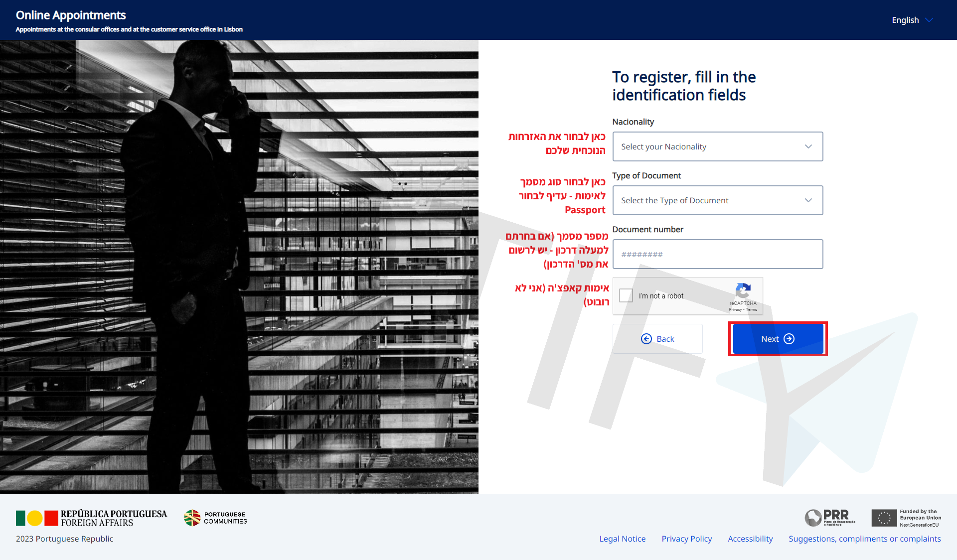This screenshot has width=957, height=560.
Task: Click the Portuguese Communities emblem icon
Action: click(192, 518)
